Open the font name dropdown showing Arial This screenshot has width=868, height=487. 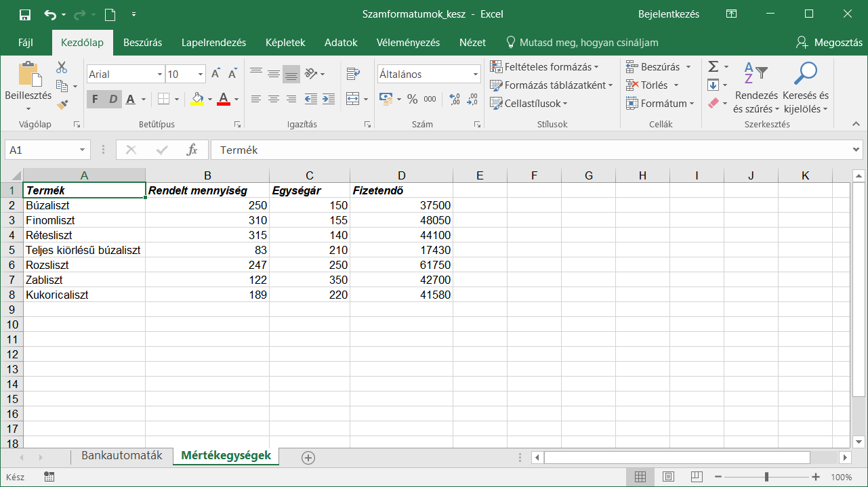click(x=160, y=75)
